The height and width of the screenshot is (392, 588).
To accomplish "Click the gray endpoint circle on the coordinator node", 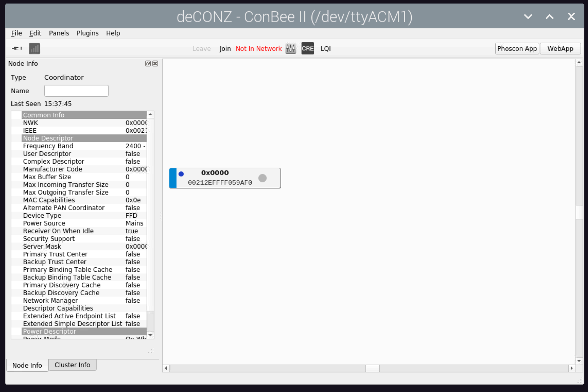I will click(263, 178).
